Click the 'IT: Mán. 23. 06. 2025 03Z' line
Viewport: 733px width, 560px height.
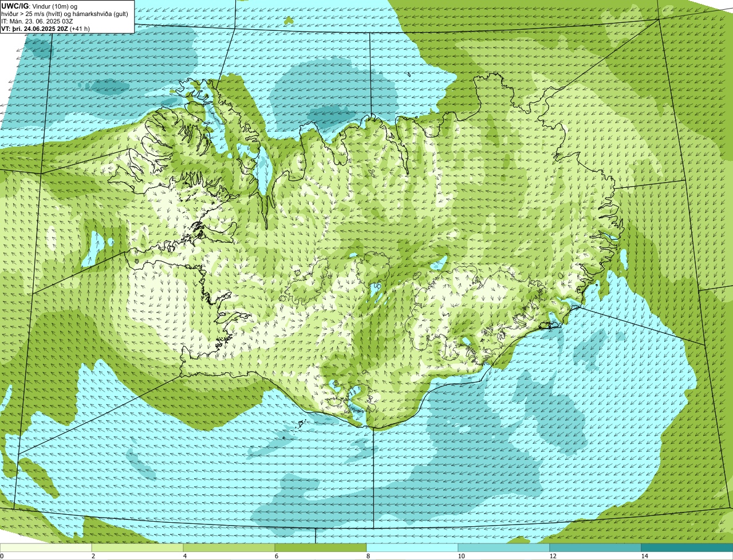pos(37,21)
